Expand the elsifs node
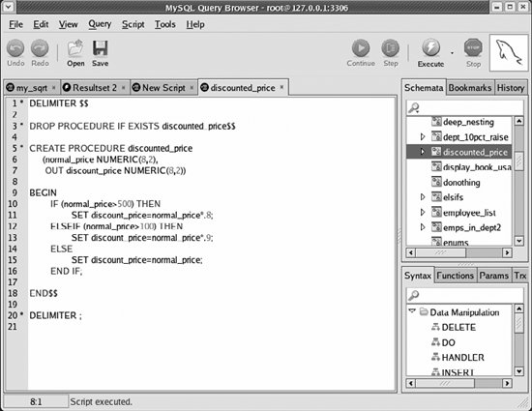 (x=423, y=196)
